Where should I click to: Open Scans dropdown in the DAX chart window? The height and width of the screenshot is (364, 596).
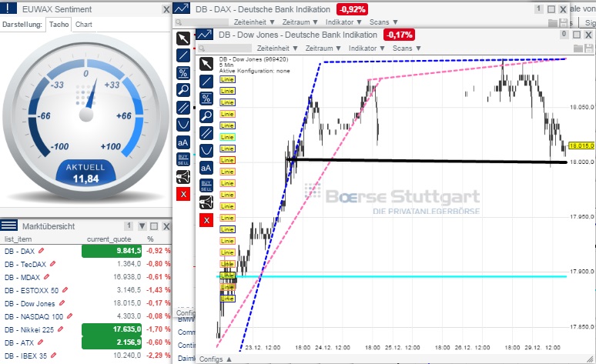pyautogui.click(x=379, y=23)
